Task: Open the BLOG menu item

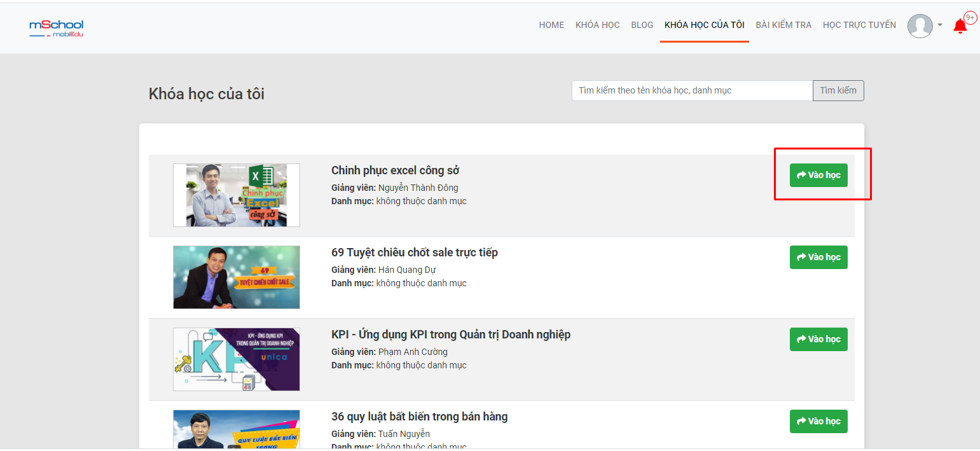Action: click(x=642, y=25)
